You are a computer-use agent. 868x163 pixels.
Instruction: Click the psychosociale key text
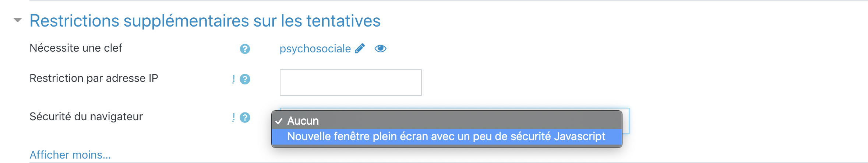tap(315, 49)
